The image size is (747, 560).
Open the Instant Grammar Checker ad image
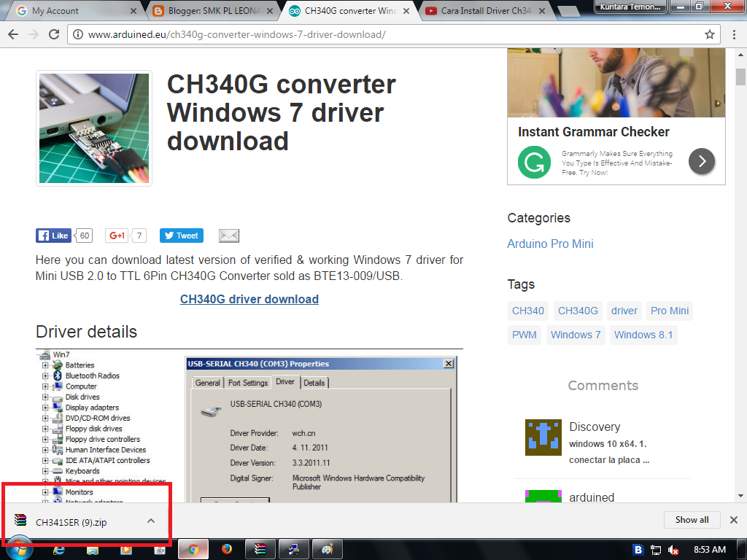point(616,82)
